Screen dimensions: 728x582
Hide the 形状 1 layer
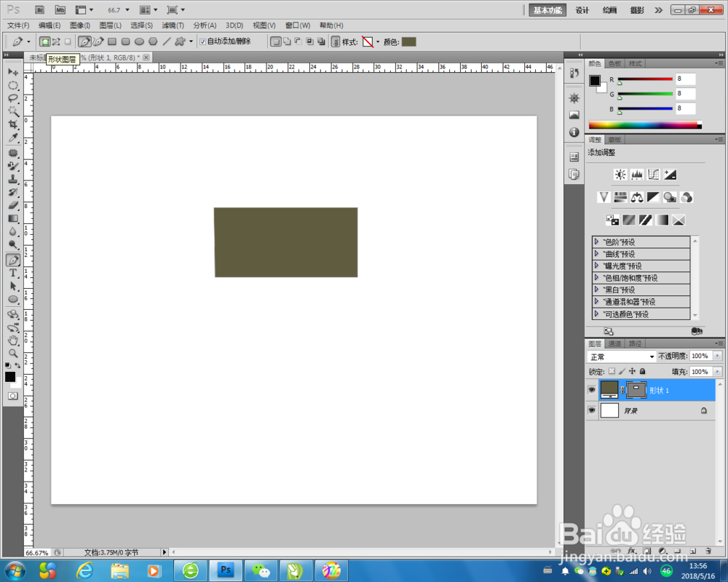[591, 390]
